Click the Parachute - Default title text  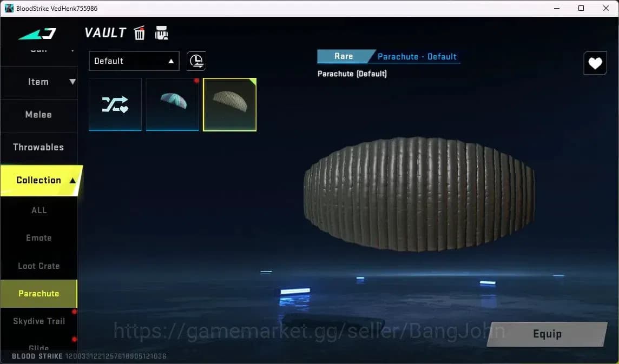pos(417,57)
